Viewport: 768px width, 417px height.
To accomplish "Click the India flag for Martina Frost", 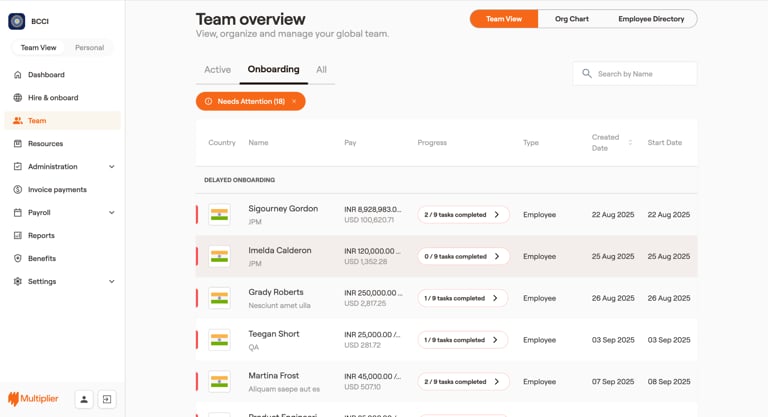I will [x=219, y=382].
